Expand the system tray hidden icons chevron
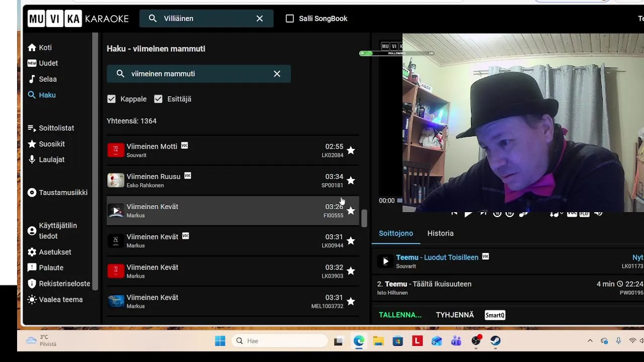Viewport: 644px width, 362px height. coord(590,341)
